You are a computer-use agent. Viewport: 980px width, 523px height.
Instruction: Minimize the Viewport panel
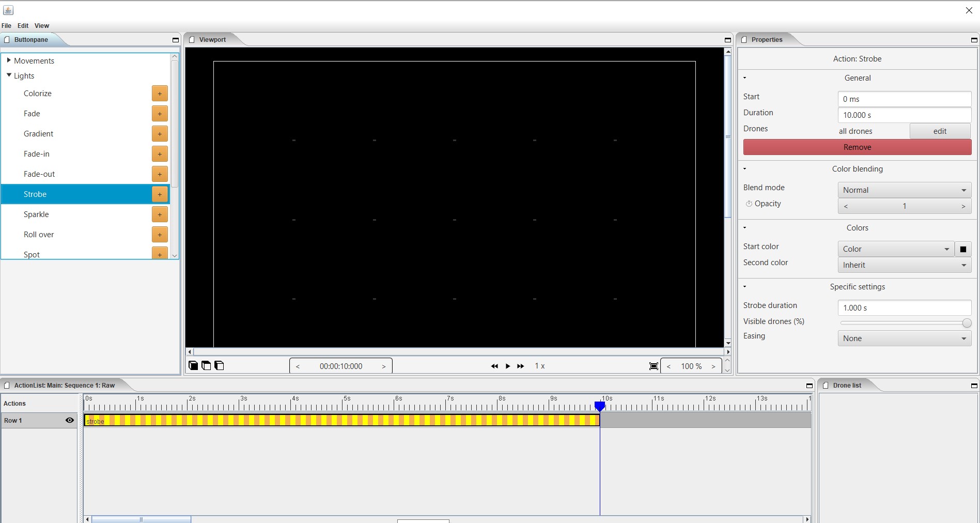coord(727,40)
